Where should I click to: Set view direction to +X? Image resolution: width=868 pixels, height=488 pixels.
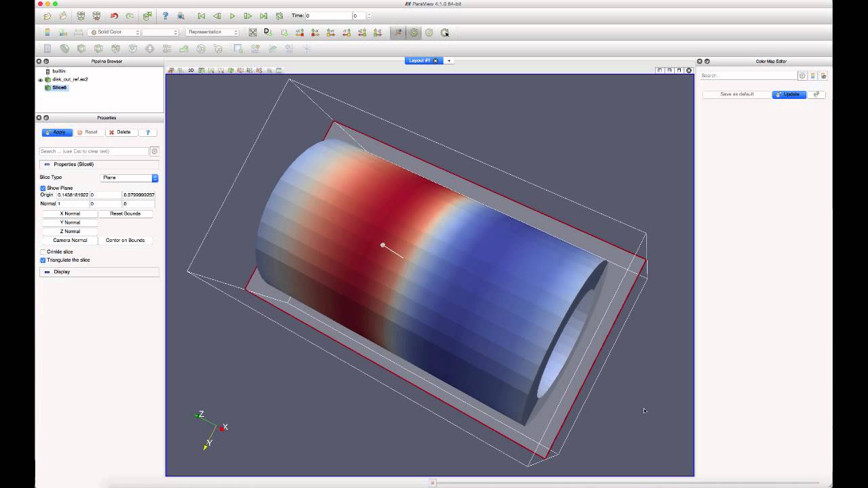click(x=300, y=33)
